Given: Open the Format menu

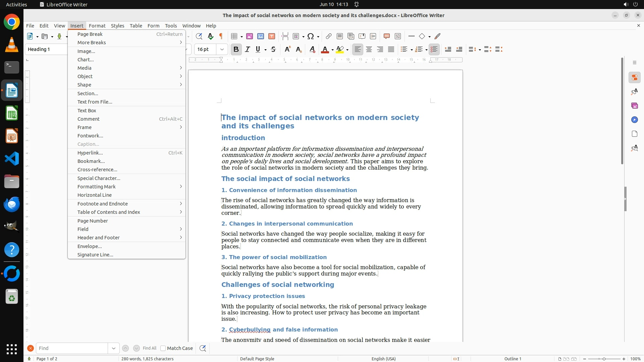Looking at the screenshot, I should pos(97,25).
